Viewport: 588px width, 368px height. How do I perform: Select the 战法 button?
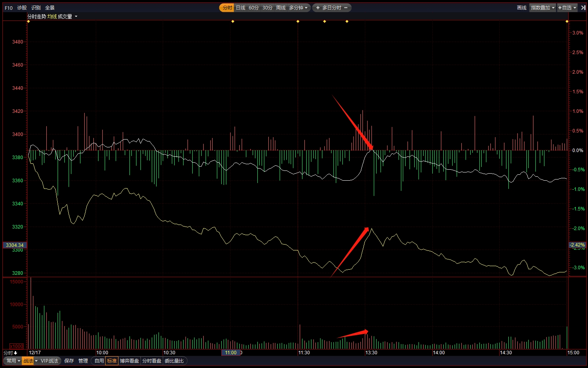[x=28, y=361]
